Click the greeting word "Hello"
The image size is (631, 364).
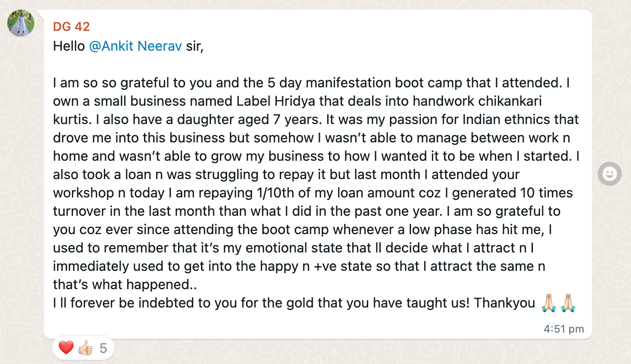[69, 46]
